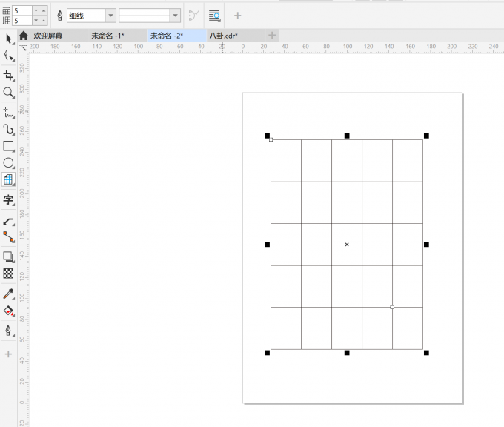504x427 pixels.
Task: Select the Shape edit tool
Action: click(x=9, y=56)
